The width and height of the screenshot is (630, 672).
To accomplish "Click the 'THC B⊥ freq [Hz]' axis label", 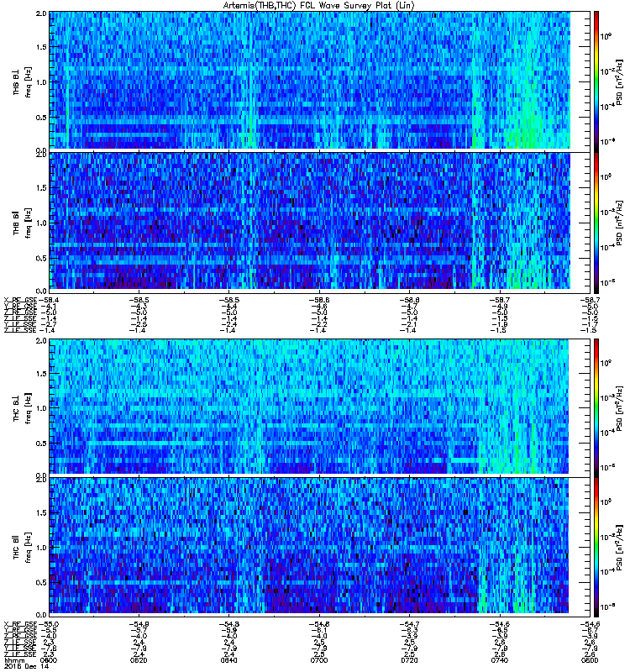I will 22,407.
